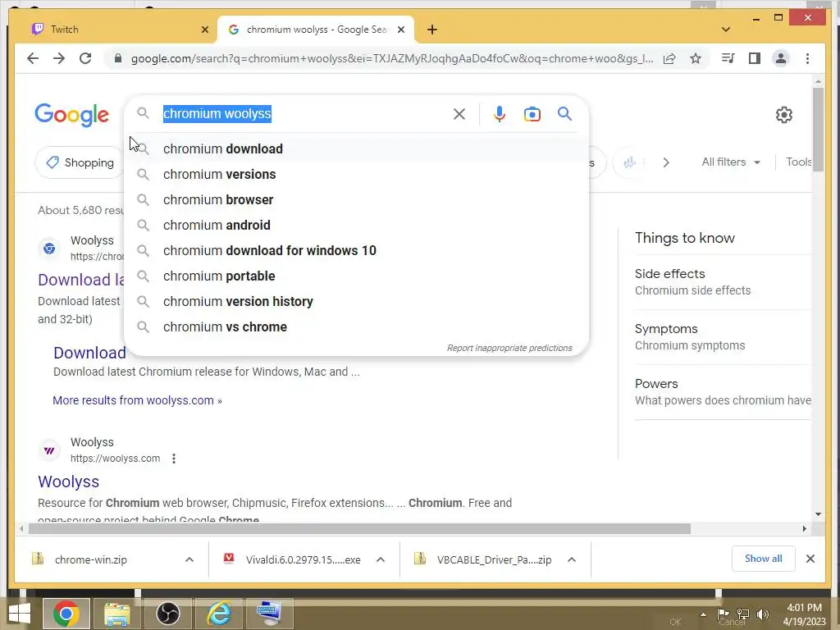Click Report inappropriate predictions
The width and height of the screenshot is (840, 630).
pyautogui.click(x=509, y=348)
